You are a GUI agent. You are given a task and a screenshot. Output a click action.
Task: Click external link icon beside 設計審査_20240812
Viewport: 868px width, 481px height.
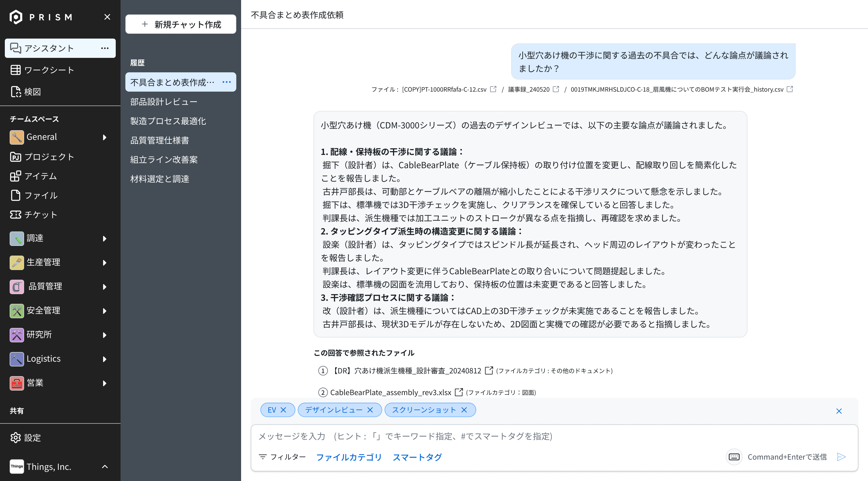489,370
